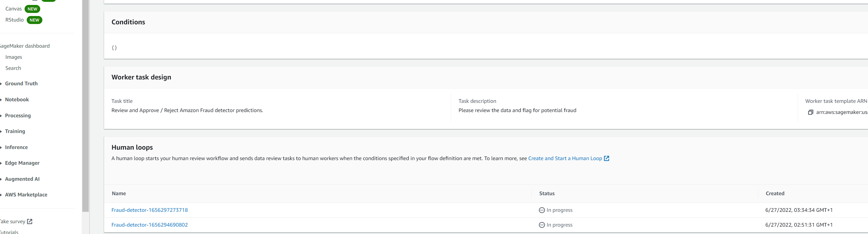
Task: Expand the Training navigation section
Action: (15, 131)
